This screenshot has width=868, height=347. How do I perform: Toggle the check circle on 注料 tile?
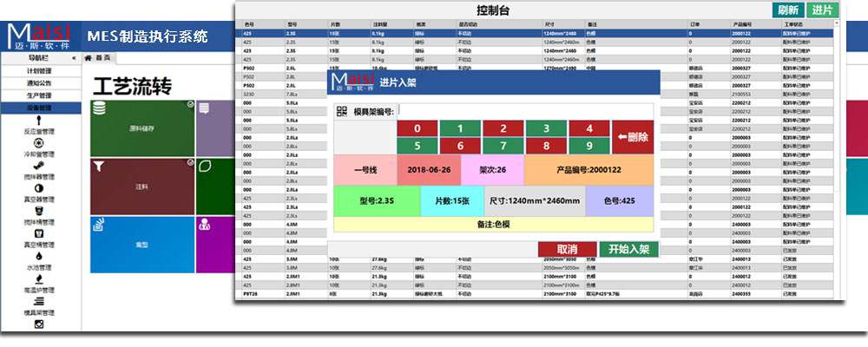click(190, 162)
